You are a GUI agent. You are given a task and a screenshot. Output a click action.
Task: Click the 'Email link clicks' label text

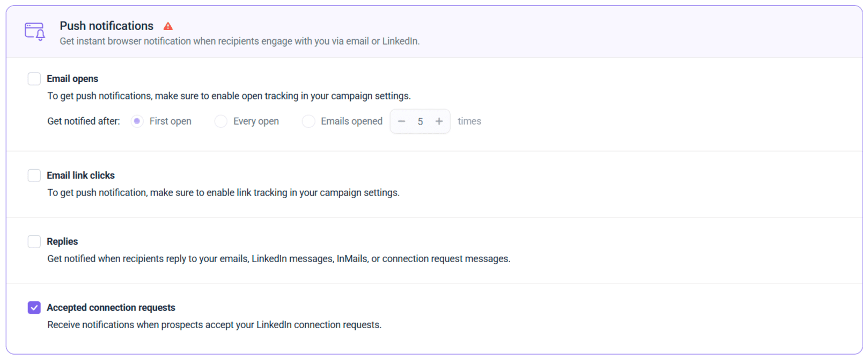pos(80,176)
